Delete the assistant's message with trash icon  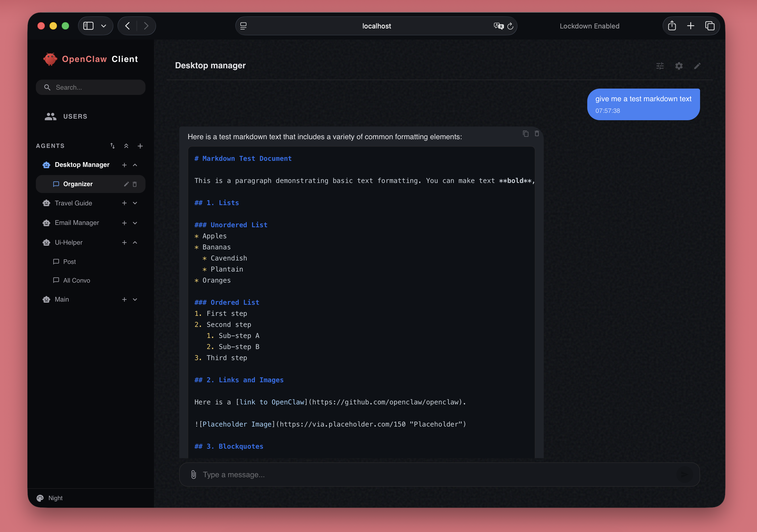pyautogui.click(x=537, y=134)
